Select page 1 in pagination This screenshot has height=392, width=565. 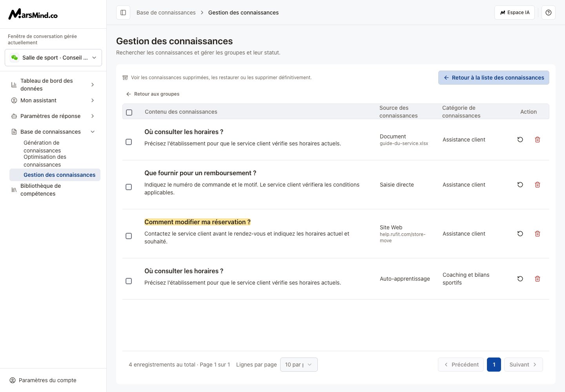point(494,365)
